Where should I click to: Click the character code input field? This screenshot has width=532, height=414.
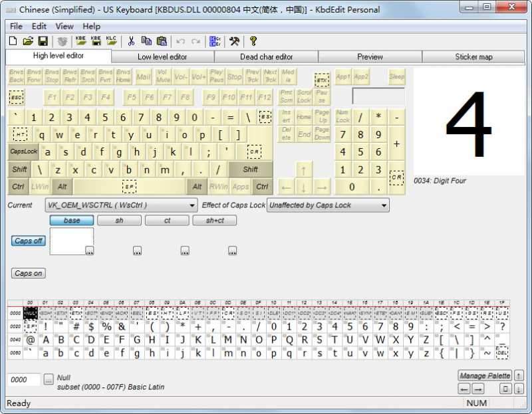click(x=24, y=379)
